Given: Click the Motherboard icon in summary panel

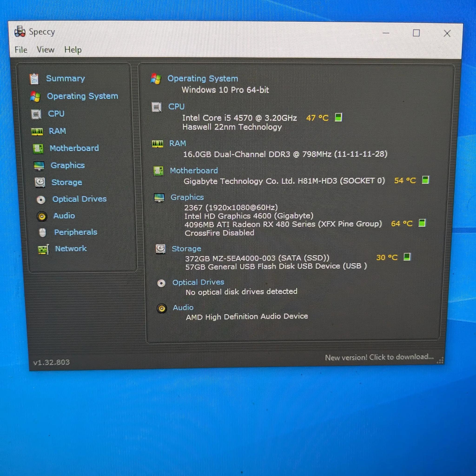Looking at the screenshot, I should click(x=158, y=171).
